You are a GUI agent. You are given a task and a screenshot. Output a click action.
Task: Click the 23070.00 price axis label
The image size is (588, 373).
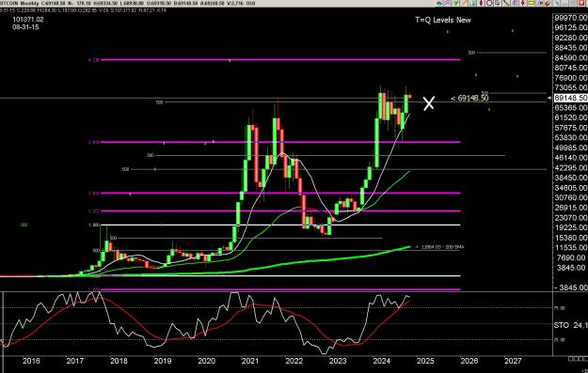coord(571,218)
